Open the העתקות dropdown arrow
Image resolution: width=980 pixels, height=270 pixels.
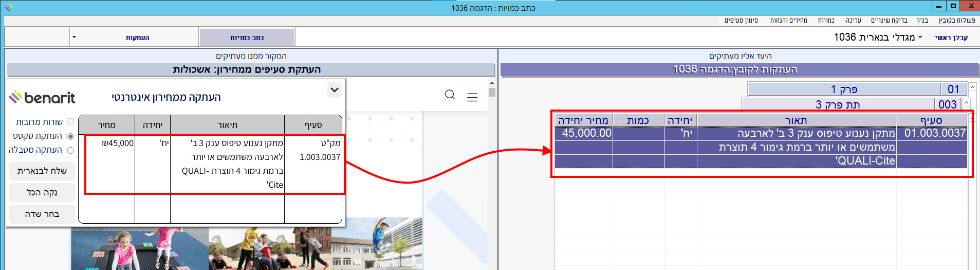click(x=74, y=38)
